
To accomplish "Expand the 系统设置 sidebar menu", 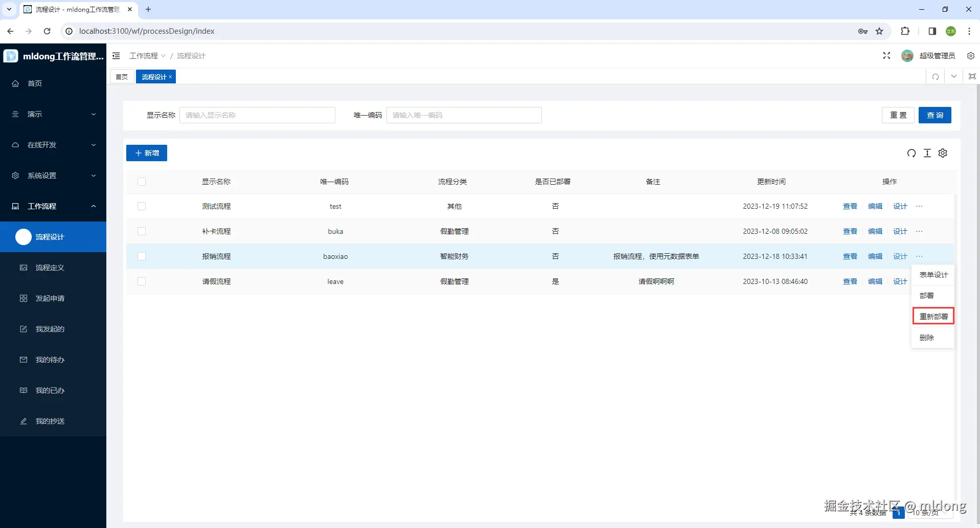I will [53, 175].
